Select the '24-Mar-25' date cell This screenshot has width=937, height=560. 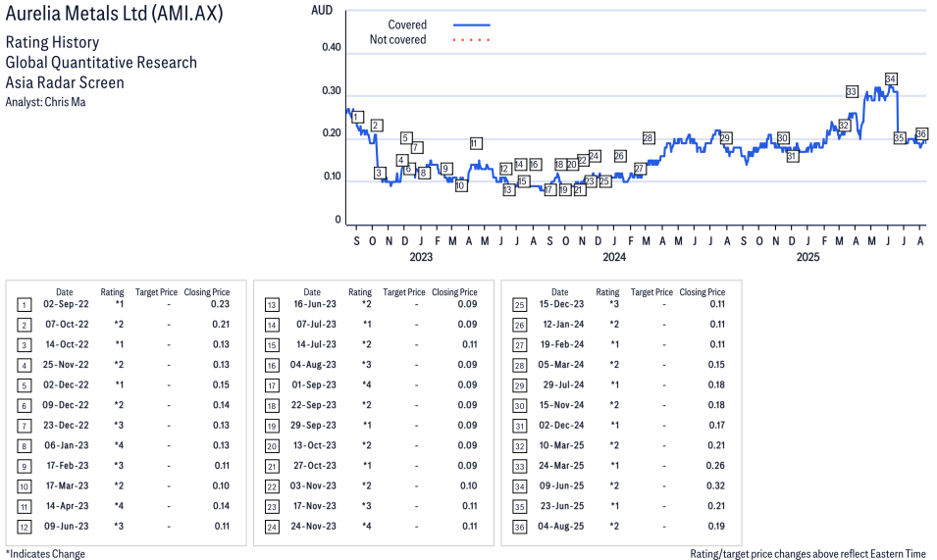tap(562, 466)
